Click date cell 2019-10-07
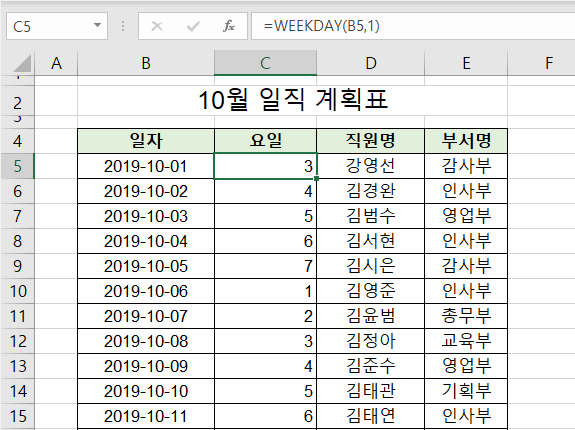 pyautogui.click(x=146, y=316)
